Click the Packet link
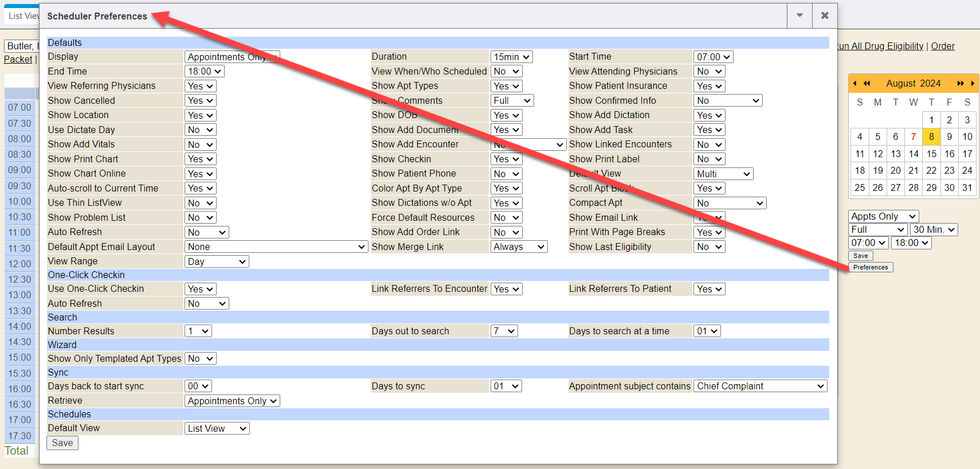Viewport: 980px width, 469px height. (18, 59)
